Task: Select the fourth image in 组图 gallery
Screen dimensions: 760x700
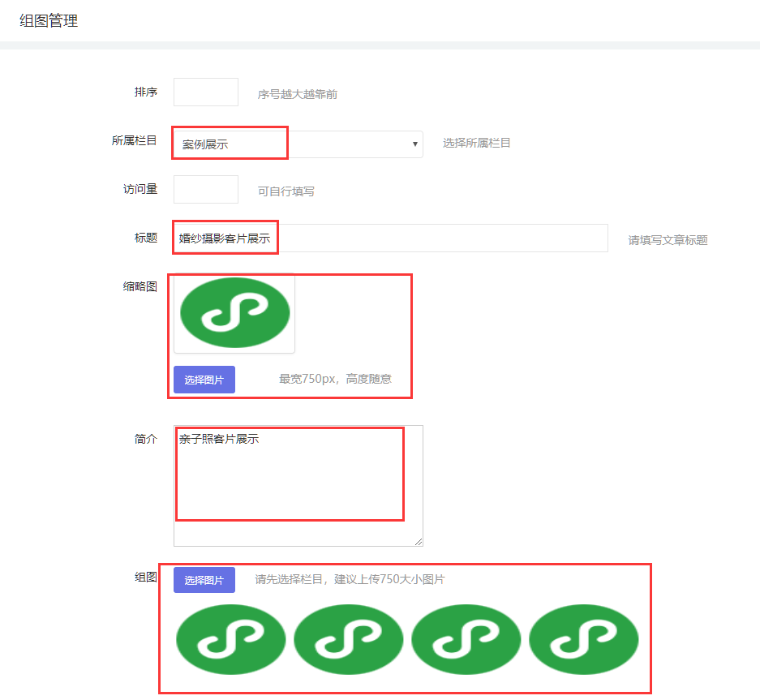Action: 583,639
